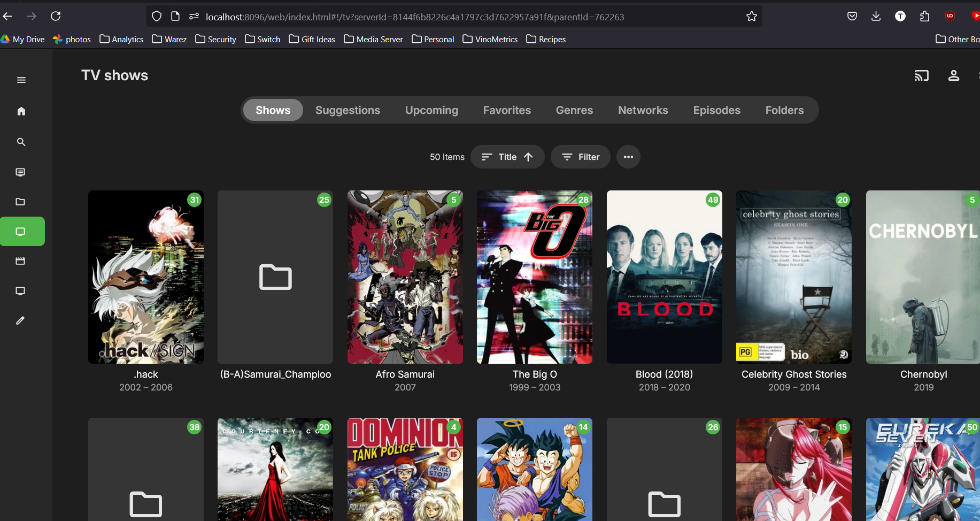The image size is (980, 521).
Task: Open the Movies clapperboard sidebar icon
Action: pos(21,261)
